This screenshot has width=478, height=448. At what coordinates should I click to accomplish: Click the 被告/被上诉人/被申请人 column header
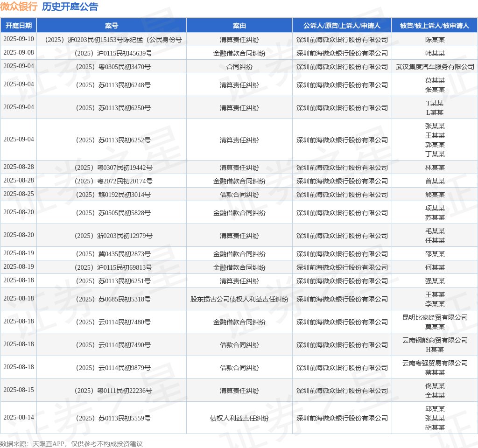[435, 26]
